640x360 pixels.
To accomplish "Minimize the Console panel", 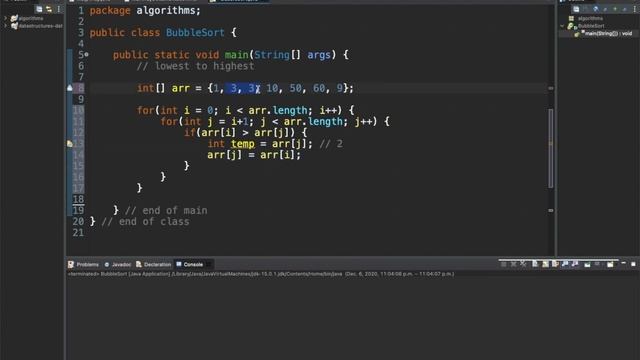I will [623, 263].
